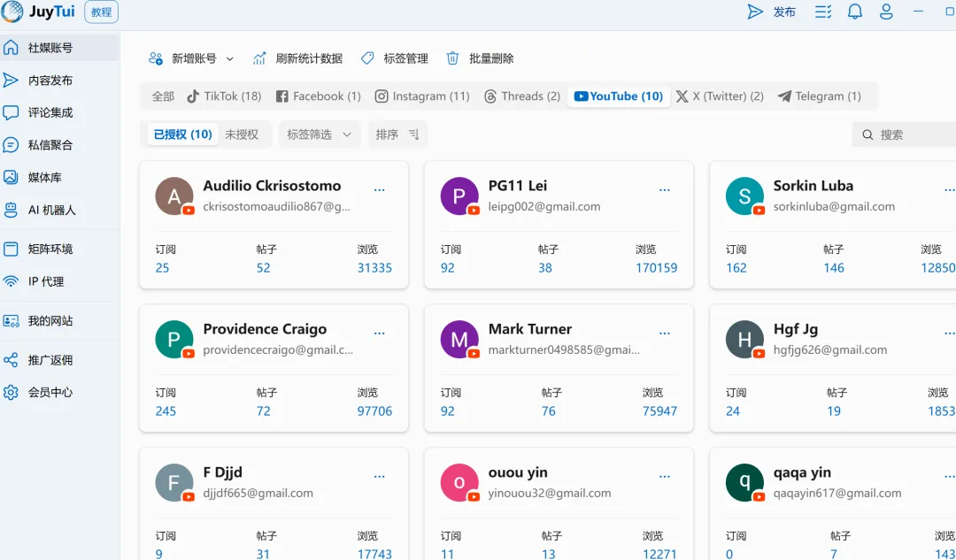Open more options for Audilio Ckrisostomo
The height and width of the screenshot is (560, 956).
coord(379,190)
